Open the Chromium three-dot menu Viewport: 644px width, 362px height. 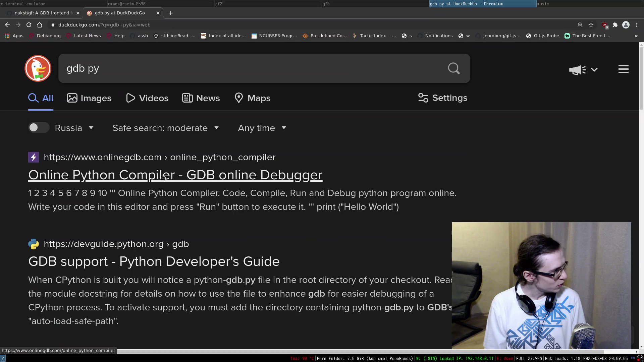(637, 25)
